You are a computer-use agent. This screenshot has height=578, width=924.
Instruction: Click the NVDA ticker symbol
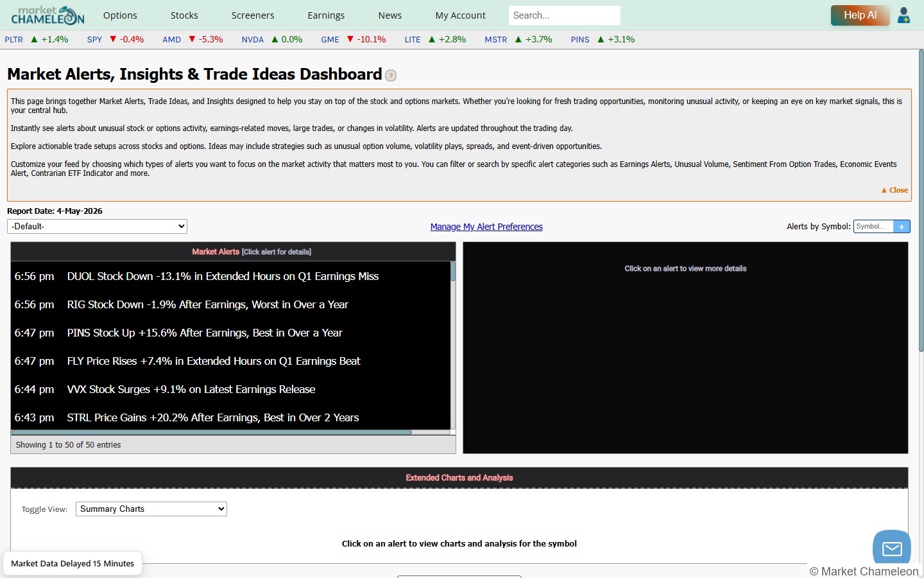pyautogui.click(x=253, y=39)
